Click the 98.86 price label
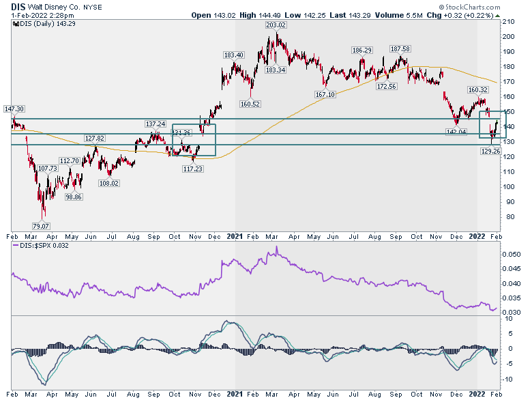The height and width of the screenshot is (400, 532). coord(74,197)
